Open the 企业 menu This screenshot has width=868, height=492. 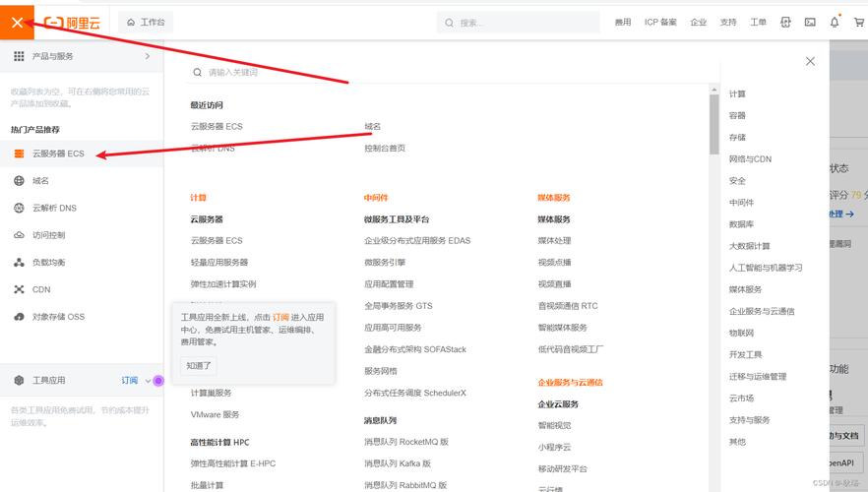698,22
